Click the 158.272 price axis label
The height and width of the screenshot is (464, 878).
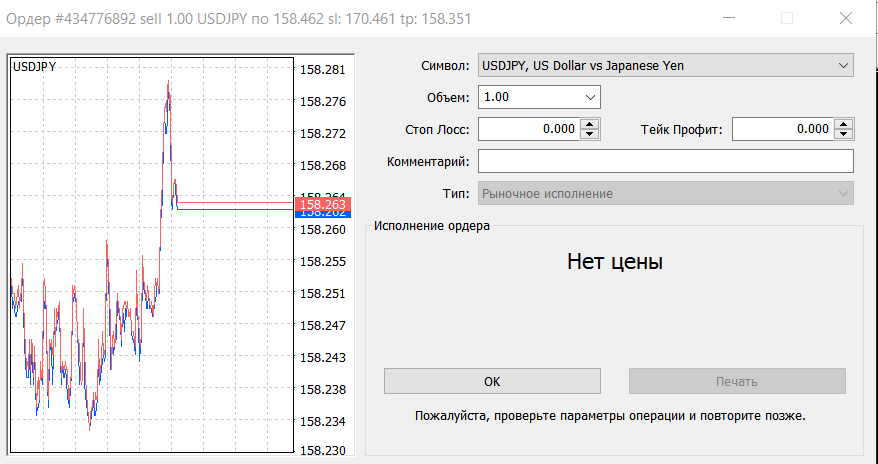click(323, 134)
